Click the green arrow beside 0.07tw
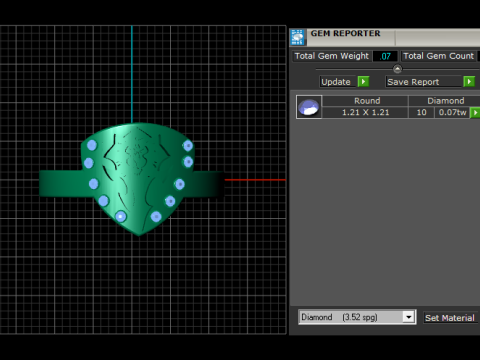Image resolution: width=480 pixels, height=360 pixels. point(475,113)
